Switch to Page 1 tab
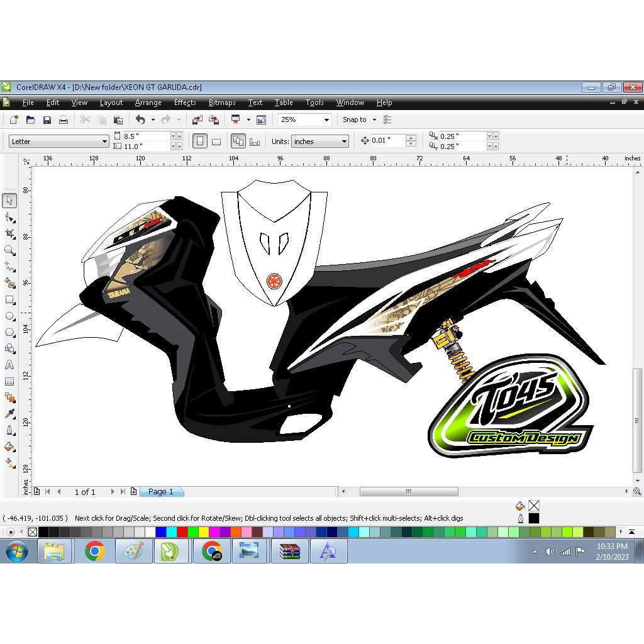Screen dimensions: 644x644 click(x=162, y=492)
